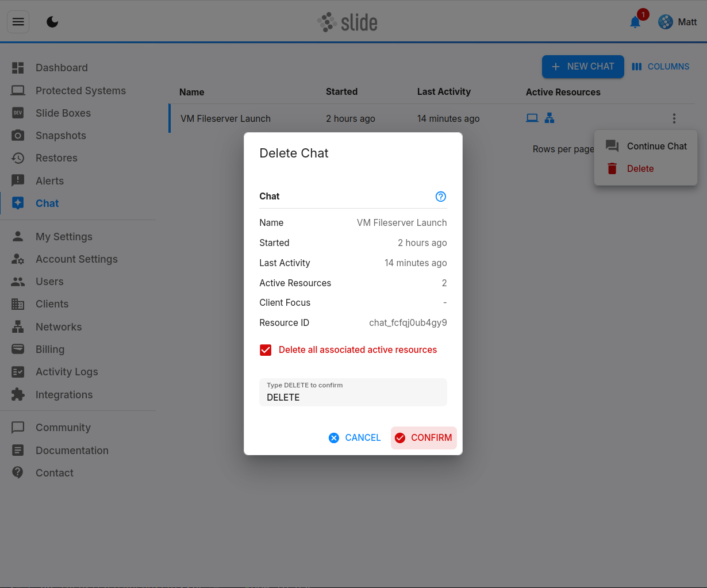
Task: Click the Billing card icon
Action: pyautogui.click(x=18, y=349)
